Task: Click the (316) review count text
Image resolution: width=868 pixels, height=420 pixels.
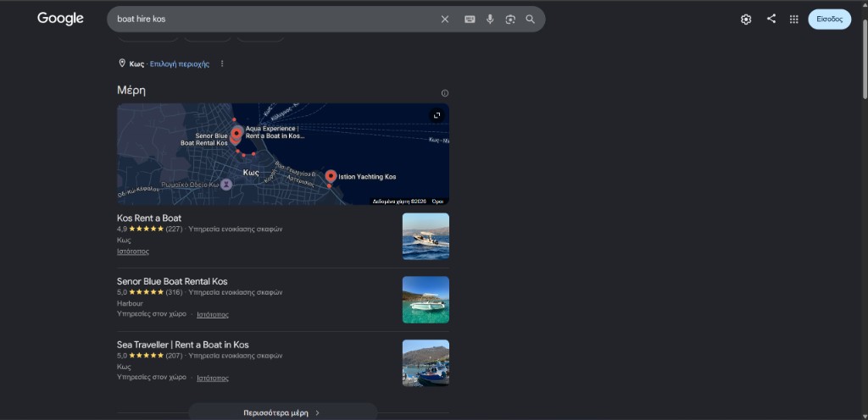Action: point(174,292)
